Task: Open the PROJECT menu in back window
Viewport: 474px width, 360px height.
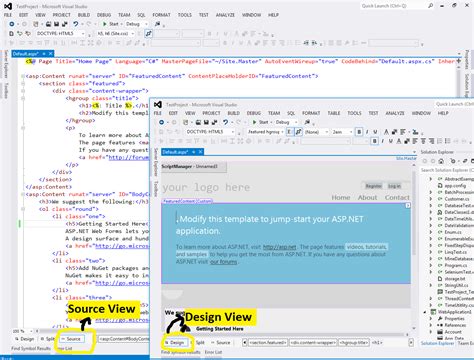Action: 62,15
